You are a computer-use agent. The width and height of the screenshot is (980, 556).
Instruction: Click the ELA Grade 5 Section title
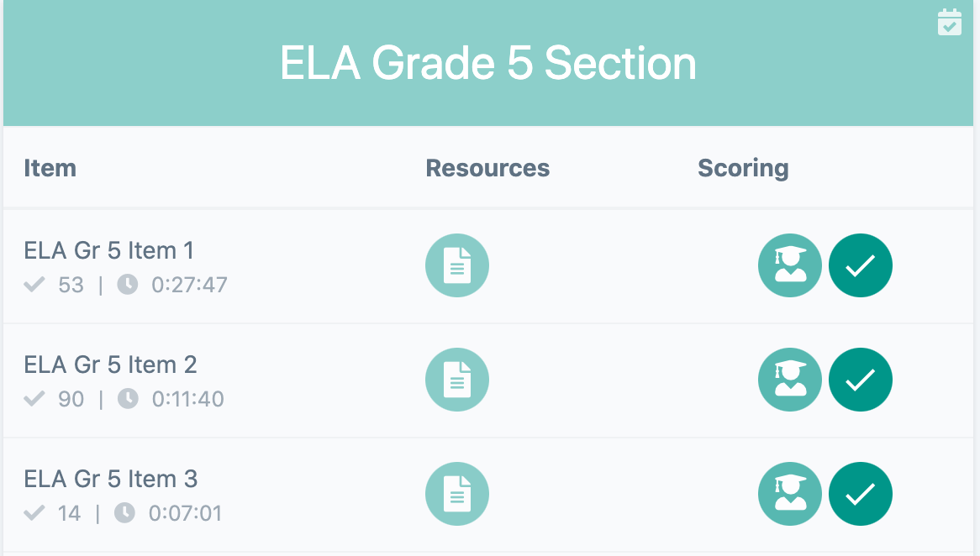tap(490, 63)
